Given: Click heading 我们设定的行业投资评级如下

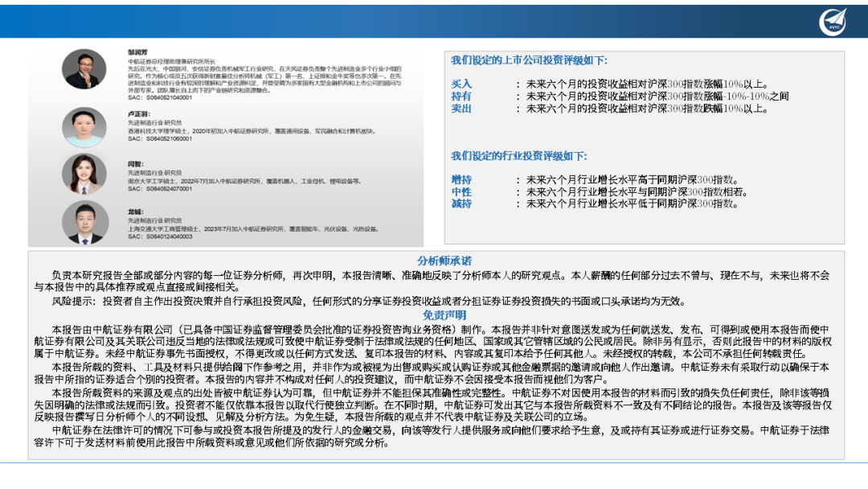Looking at the screenshot, I should 519,156.
